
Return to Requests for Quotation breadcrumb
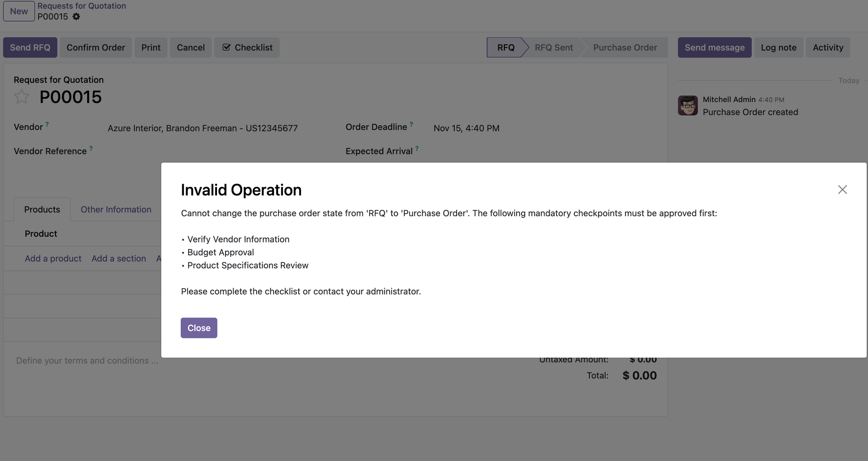pyautogui.click(x=82, y=5)
